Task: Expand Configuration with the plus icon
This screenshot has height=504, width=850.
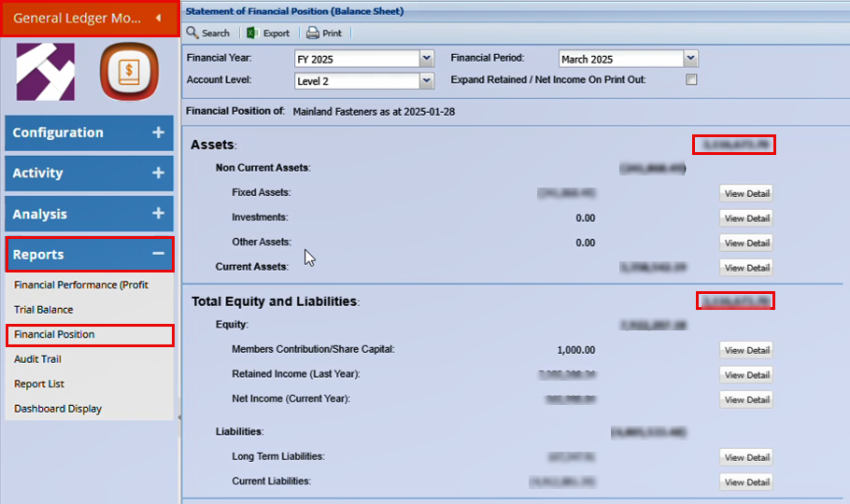Action: pyautogui.click(x=158, y=133)
